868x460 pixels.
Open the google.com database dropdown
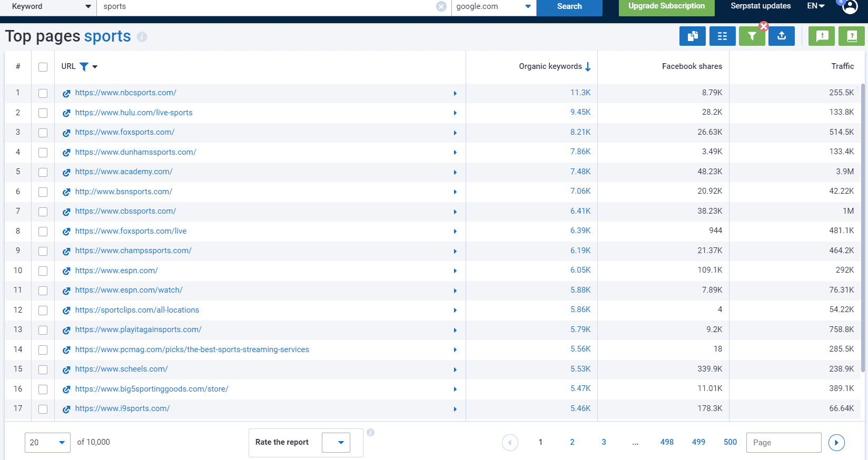click(x=494, y=6)
